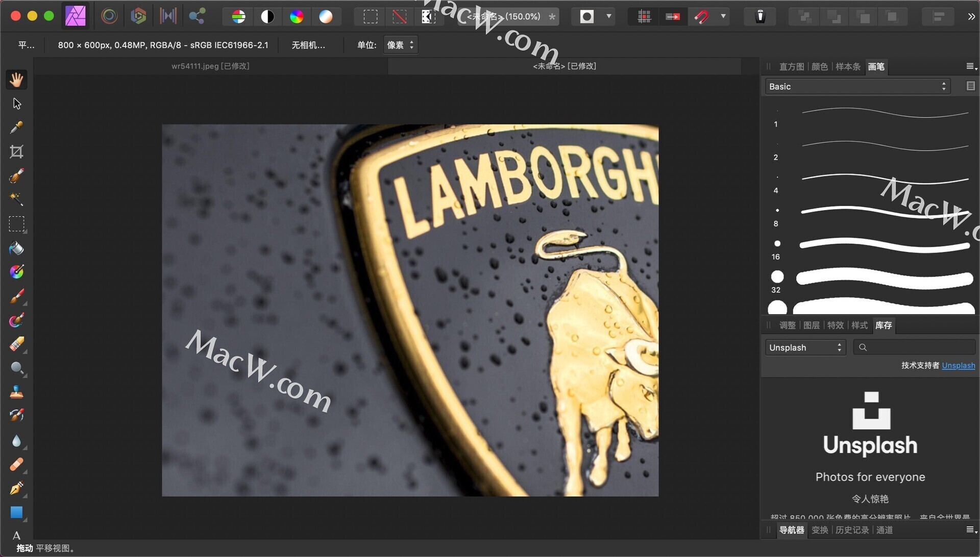Toggle Force Pixel Alignment button
This screenshot has height=557, width=980.
coord(673,17)
